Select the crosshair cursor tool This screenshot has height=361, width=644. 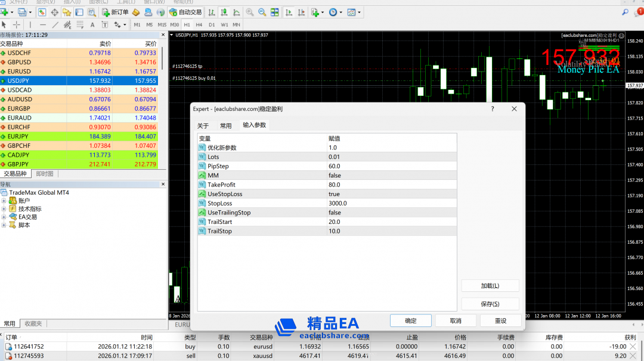click(x=17, y=24)
